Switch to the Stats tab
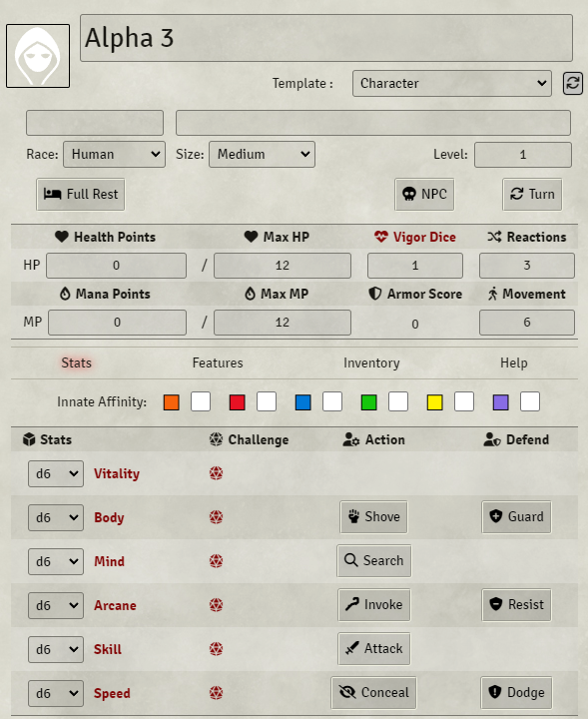588x719 pixels. pos(77,362)
